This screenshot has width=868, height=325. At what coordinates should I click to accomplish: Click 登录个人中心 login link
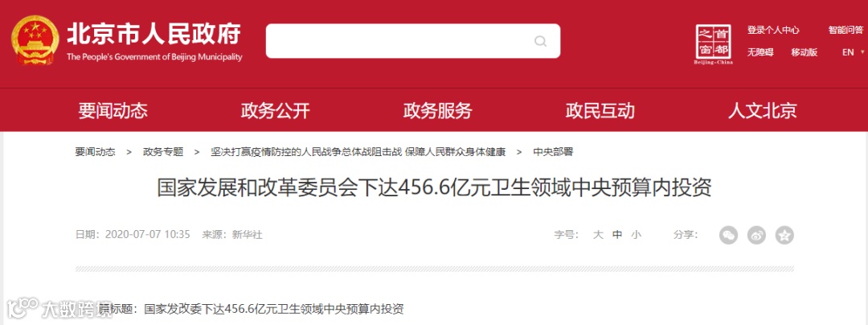[x=773, y=31]
